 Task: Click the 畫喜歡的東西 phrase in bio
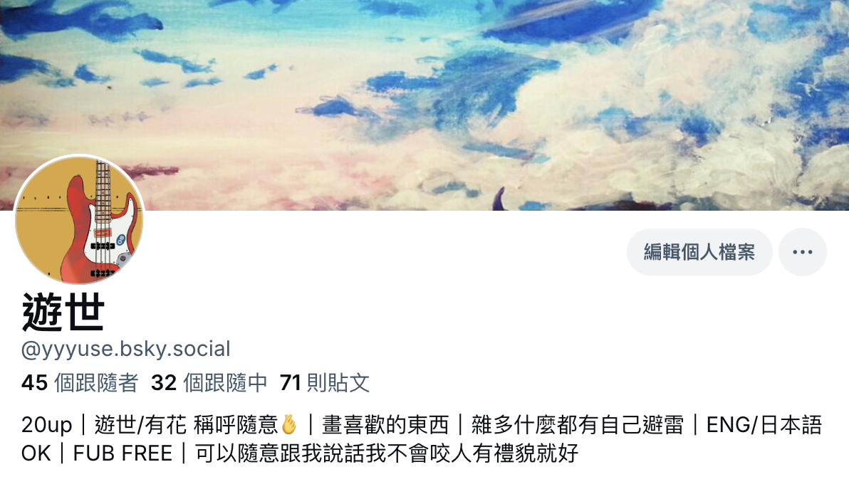[x=385, y=425]
